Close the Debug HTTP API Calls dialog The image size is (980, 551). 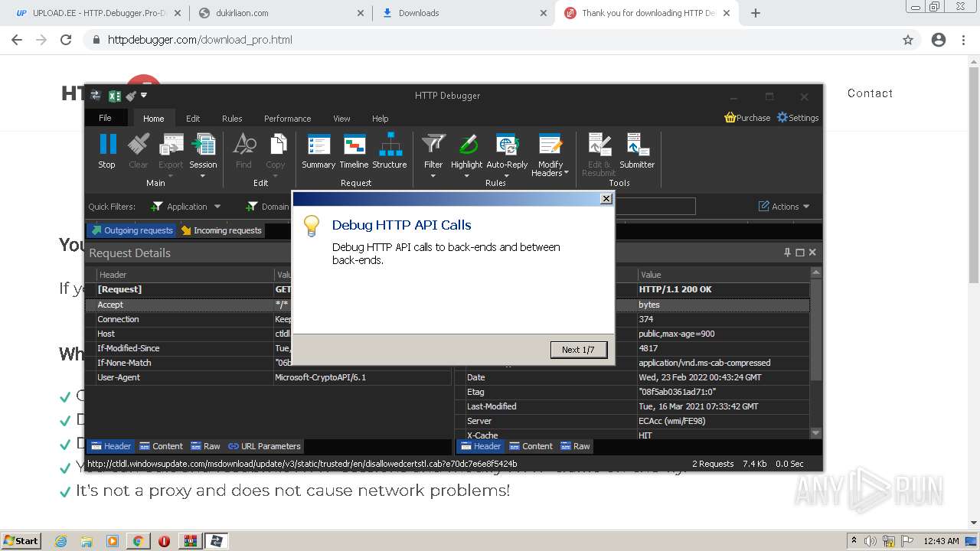(606, 199)
